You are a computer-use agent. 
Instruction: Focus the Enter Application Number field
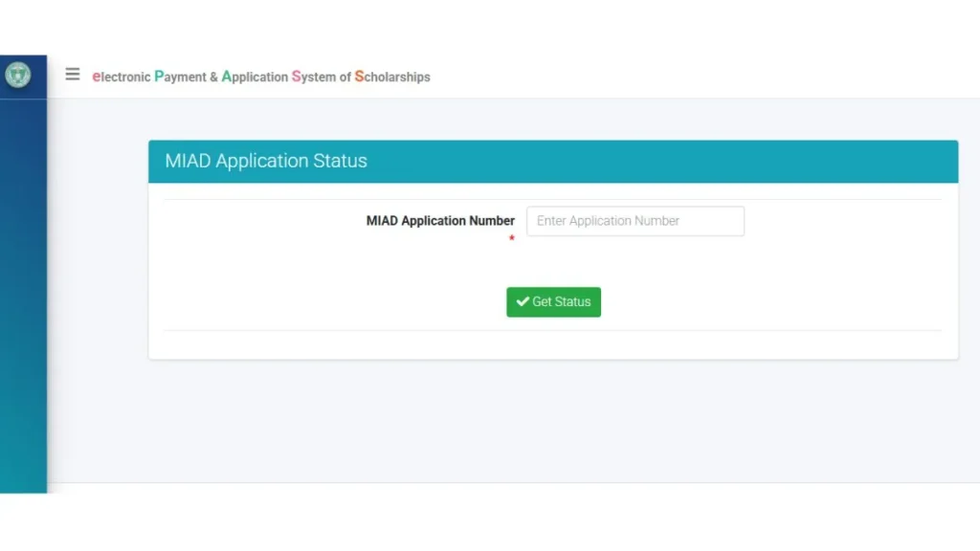coord(635,221)
